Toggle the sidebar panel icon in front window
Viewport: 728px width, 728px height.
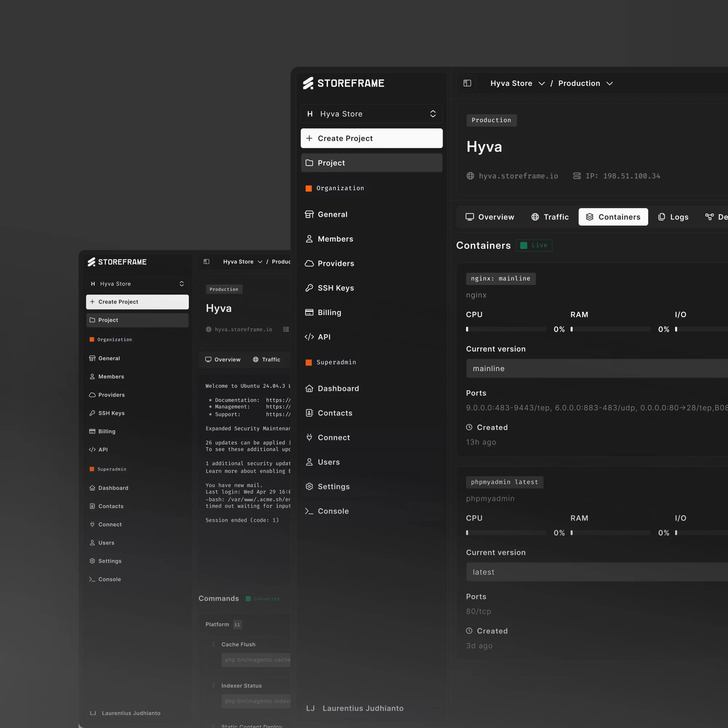coord(467,83)
